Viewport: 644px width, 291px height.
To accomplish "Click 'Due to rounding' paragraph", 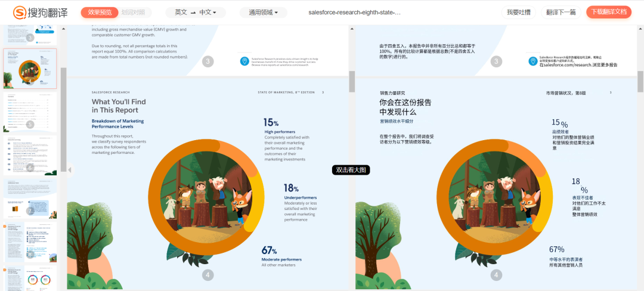I will pyautogui.click(x=140, y=51).
